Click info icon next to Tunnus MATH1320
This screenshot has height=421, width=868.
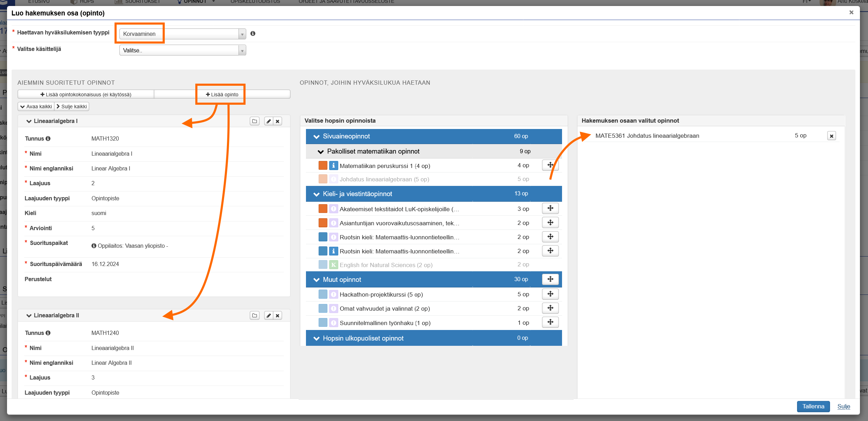coord(48,138)
